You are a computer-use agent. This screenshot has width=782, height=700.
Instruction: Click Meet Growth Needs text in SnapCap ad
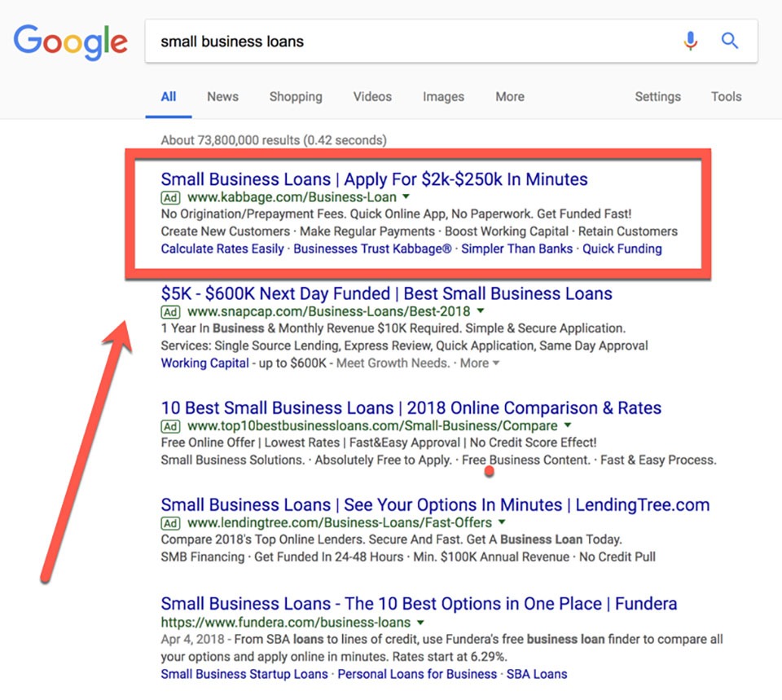coord(393,363)
